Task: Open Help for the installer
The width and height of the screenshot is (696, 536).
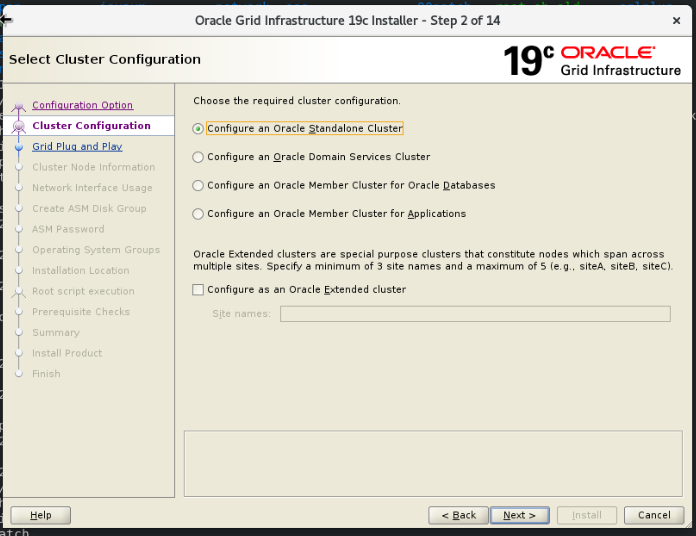Action: [x=40, y=515]
